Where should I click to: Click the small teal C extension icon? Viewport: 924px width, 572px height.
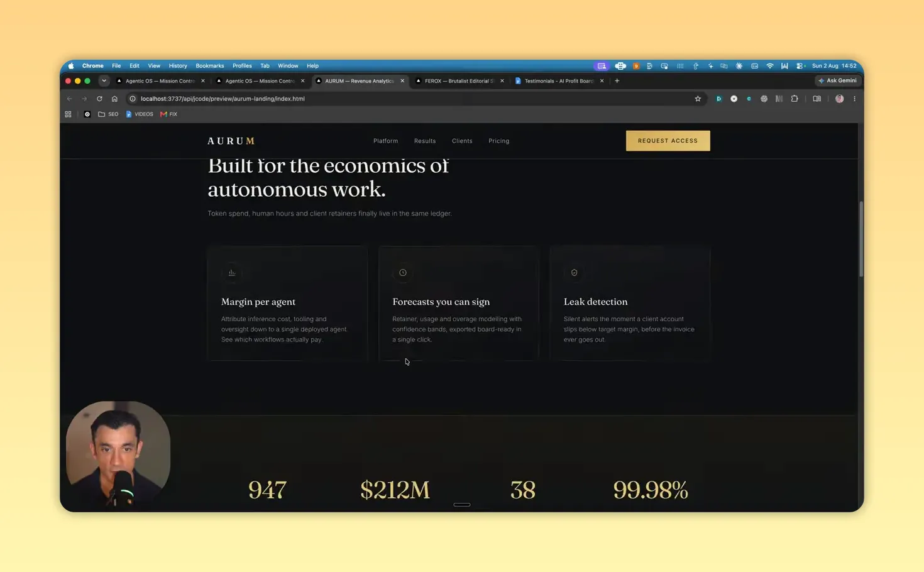click(x=749, y=99)
